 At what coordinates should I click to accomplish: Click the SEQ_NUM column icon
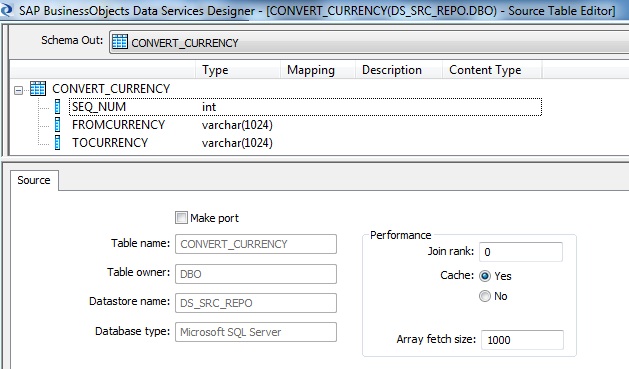[57, 107]
